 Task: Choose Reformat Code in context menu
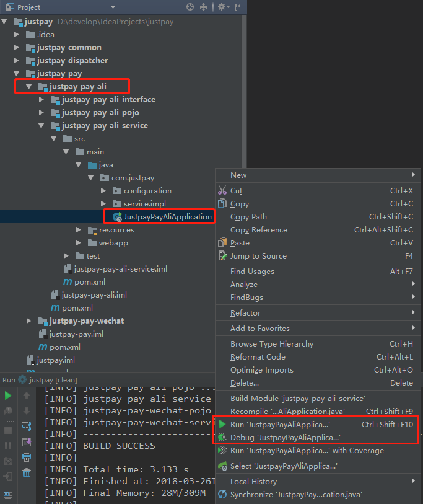pos(318,357)
